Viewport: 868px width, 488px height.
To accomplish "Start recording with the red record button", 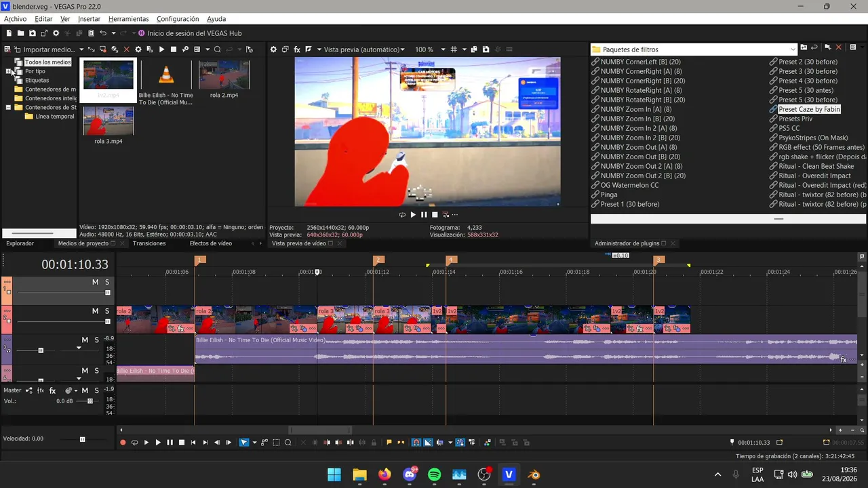I will pos(123,443).
